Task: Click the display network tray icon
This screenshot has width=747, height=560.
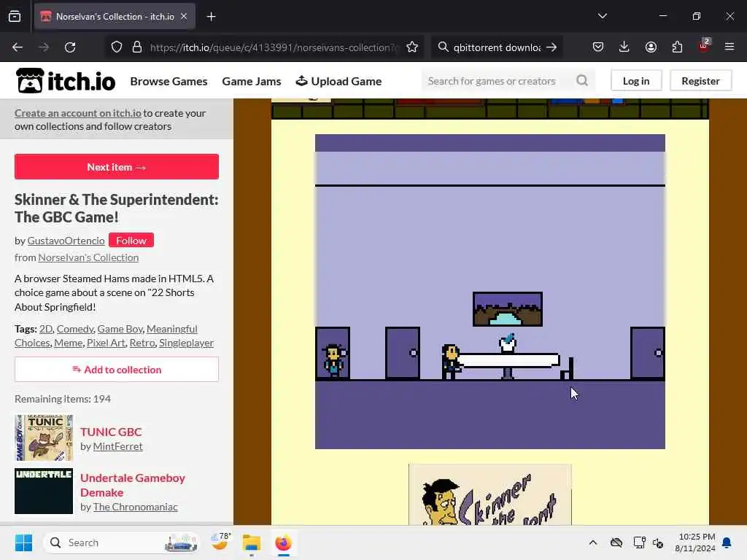Action: pyautogui.click(x=639, y=542)
